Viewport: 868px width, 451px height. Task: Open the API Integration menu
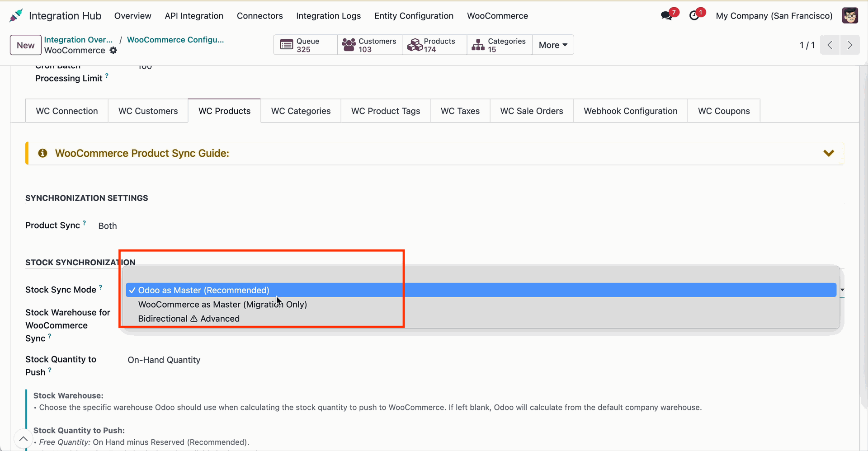[x=194, y=16]
